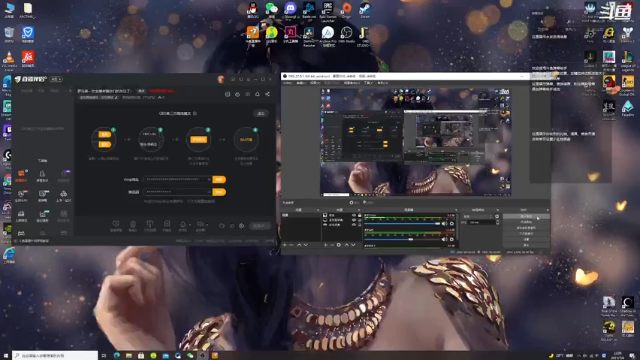Image resolution: width=640 pixels, height=360 pixels.
Task: Click user avatar in streaming companion title bar
Action: coord(221,79)
